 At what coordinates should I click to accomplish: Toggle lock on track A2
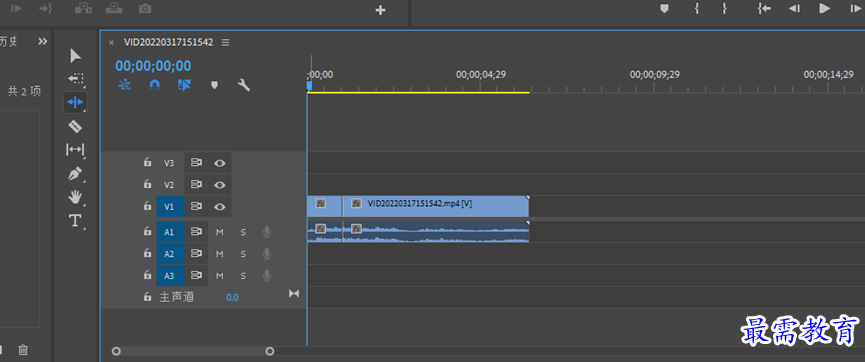[x=147, y=253]
